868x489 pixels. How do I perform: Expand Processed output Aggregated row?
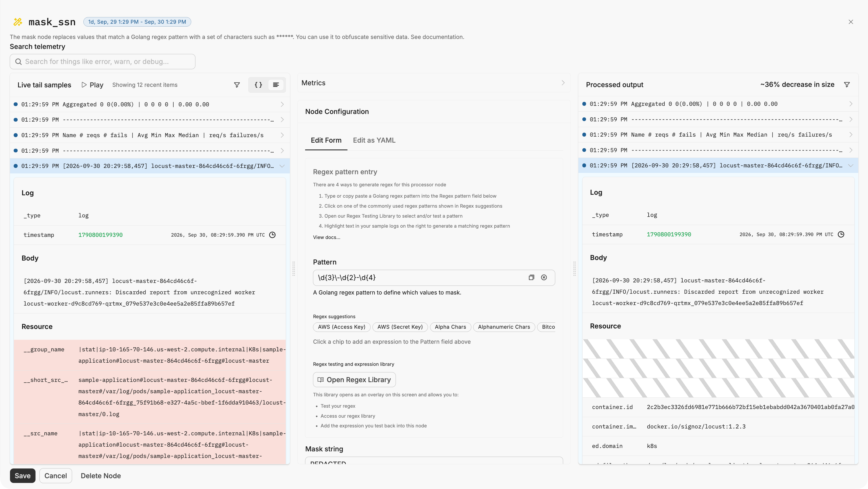click(x=718, y=104)
